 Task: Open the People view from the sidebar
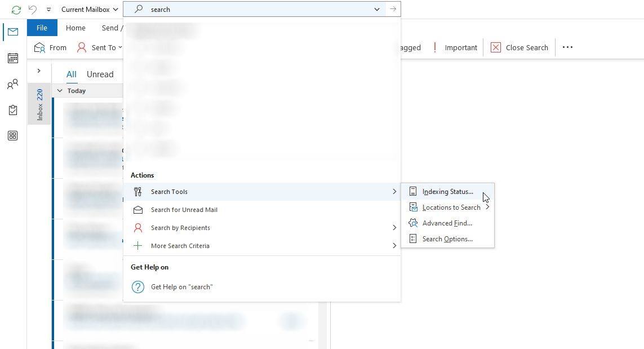(x=12, y=84)
